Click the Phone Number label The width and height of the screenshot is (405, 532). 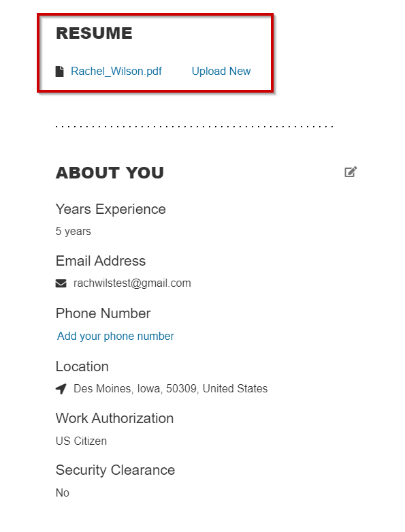(x=103, y=313)
